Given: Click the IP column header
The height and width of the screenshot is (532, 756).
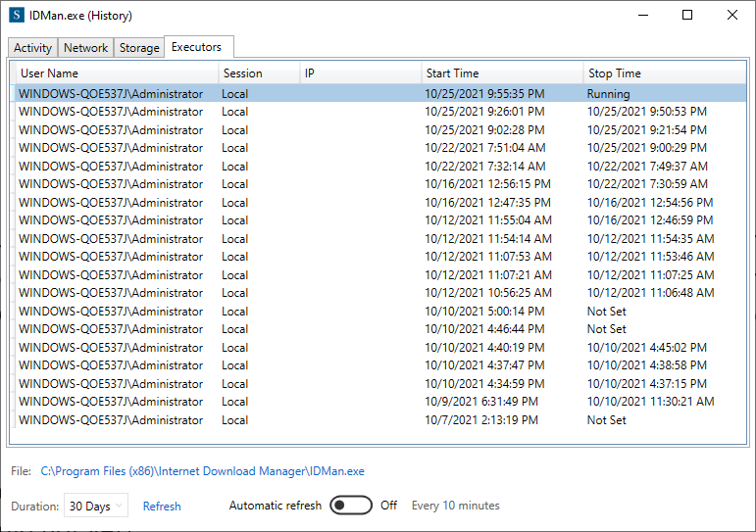Looking at the screenshot, I should [360, 73].
